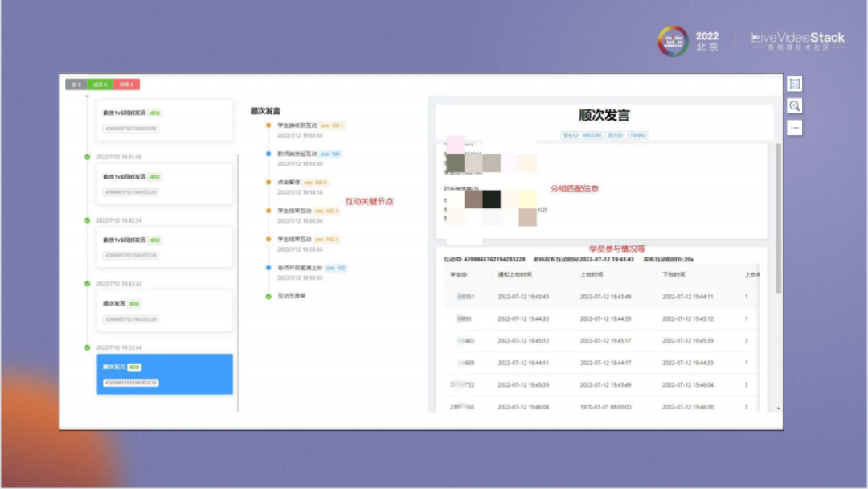This screenshot has height=489, width=868.
Task: Click green check icon next to 互动无异常
Action: pyautogui.click(x=268, y=296)
